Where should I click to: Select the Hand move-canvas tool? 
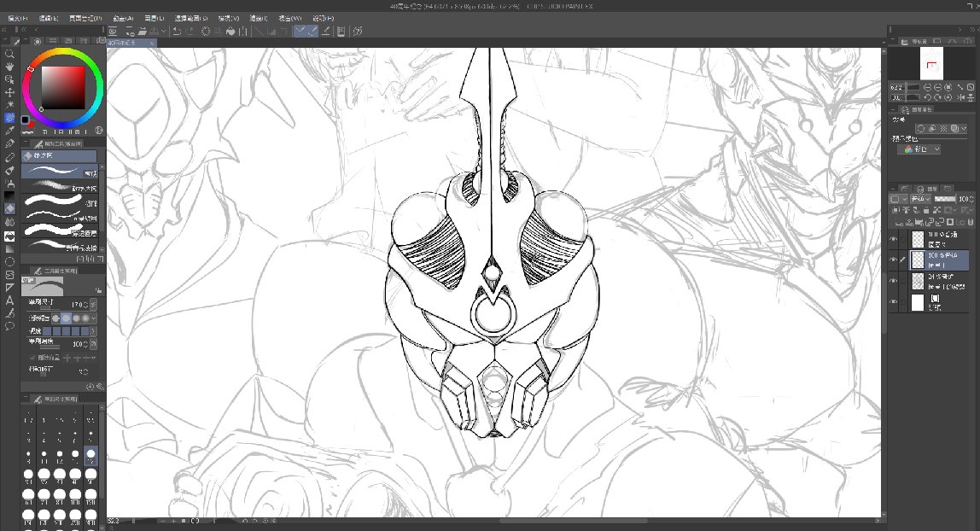(x=9, y=67)
